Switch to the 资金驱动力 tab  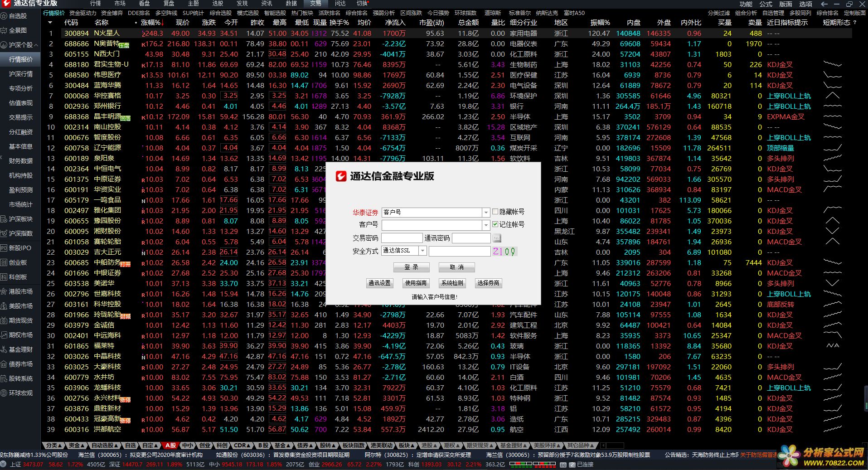pos(82,13)
